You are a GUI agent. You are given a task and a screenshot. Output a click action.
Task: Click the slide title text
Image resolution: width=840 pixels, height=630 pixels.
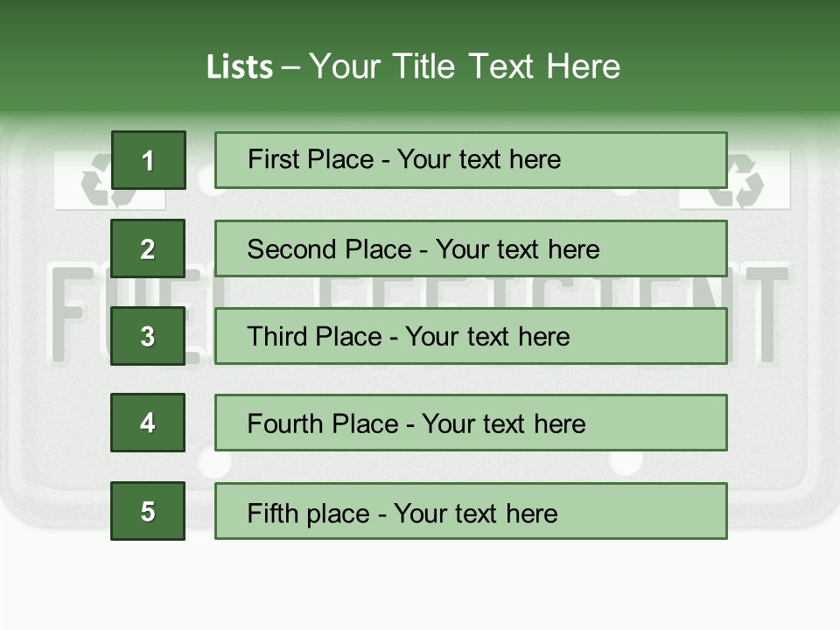pos(413,66)
